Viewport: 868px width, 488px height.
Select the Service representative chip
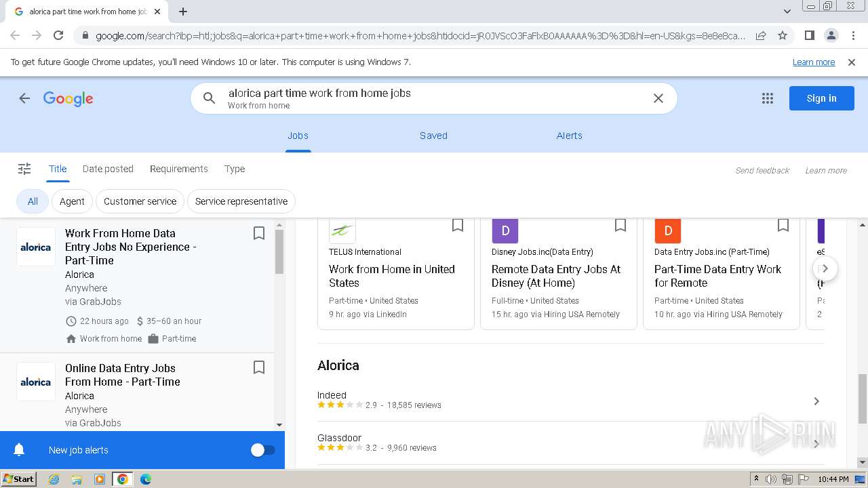(241, 201)
